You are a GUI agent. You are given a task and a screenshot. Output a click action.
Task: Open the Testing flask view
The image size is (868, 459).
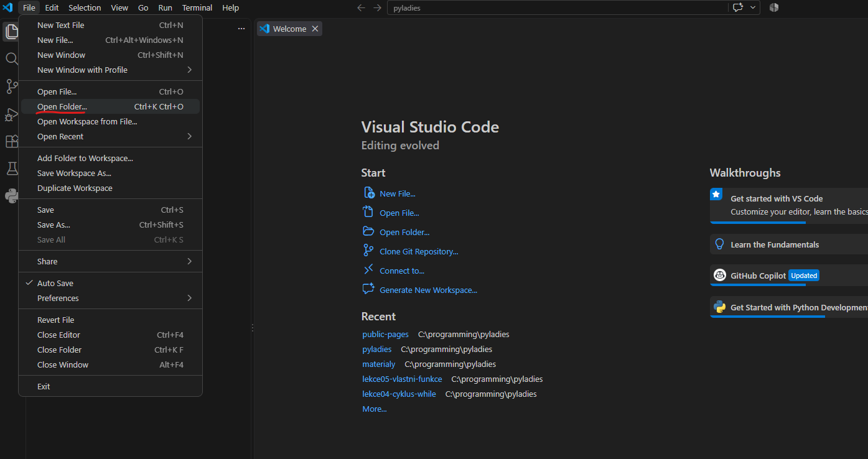pos(11,169)
